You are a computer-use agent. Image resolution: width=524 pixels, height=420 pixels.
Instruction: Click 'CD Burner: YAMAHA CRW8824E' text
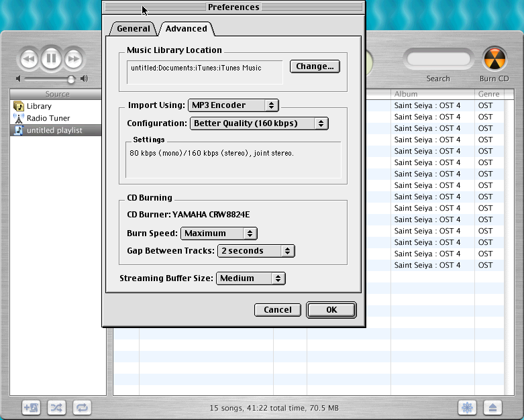188,215
